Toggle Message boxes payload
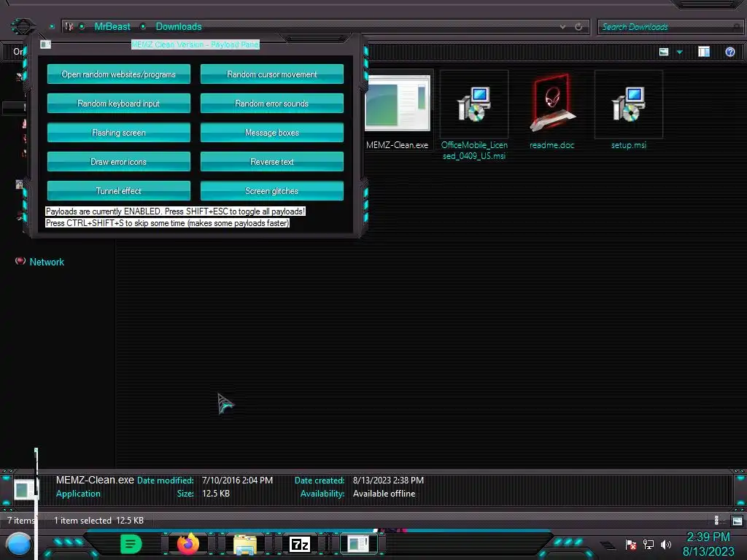Screen dimensions: 747x560 click(x=272, y=133)
